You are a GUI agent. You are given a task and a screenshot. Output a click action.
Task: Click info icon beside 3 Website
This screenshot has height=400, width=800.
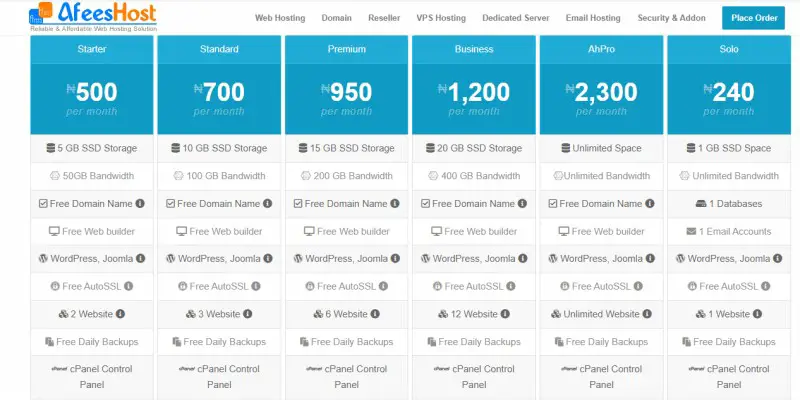click(247, 314)
